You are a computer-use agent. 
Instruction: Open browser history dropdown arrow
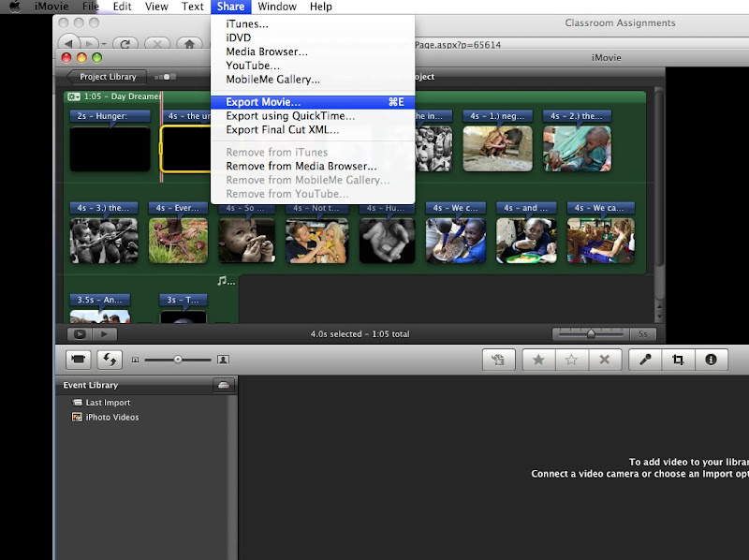[104, 44]
